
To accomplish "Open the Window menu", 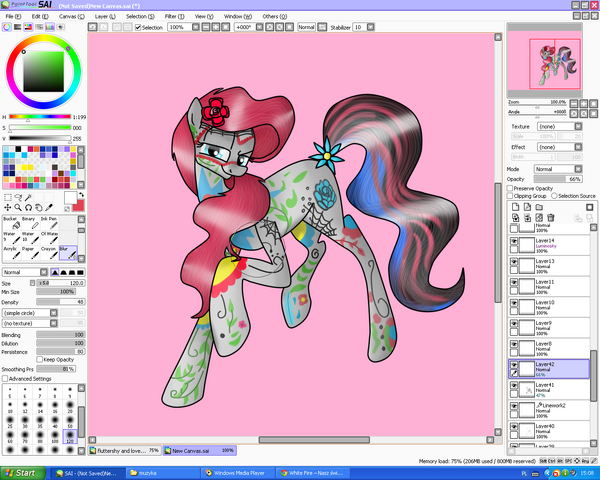I will tap(238, 16).
